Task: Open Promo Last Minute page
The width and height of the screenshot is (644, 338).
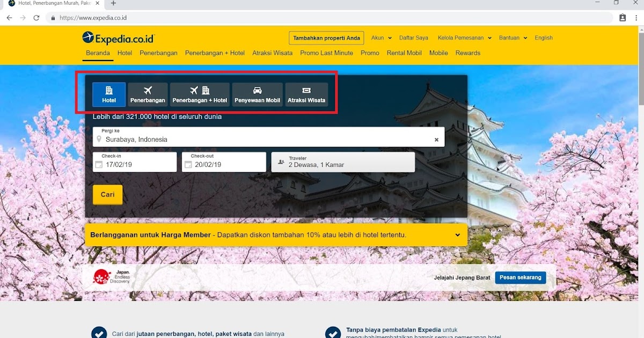Action: coord(326,53)
